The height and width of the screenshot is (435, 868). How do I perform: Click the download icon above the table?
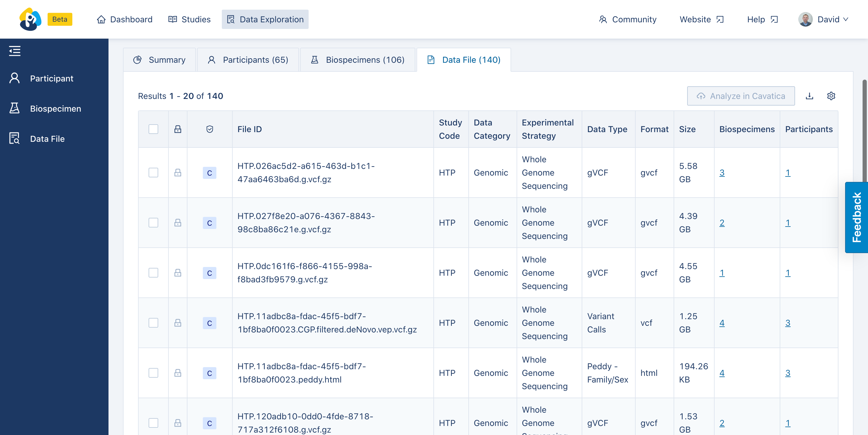pos(809,96)
